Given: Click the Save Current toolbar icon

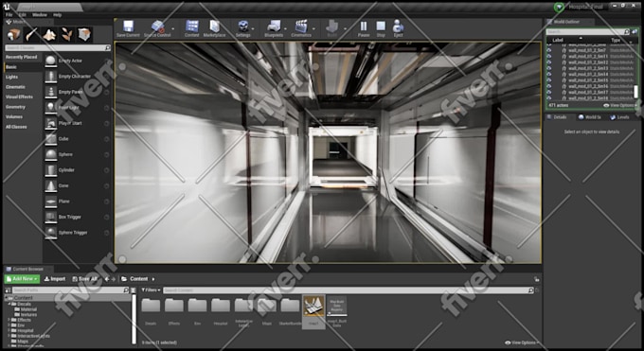Looking at the screenshot, I should coord(128,26).
